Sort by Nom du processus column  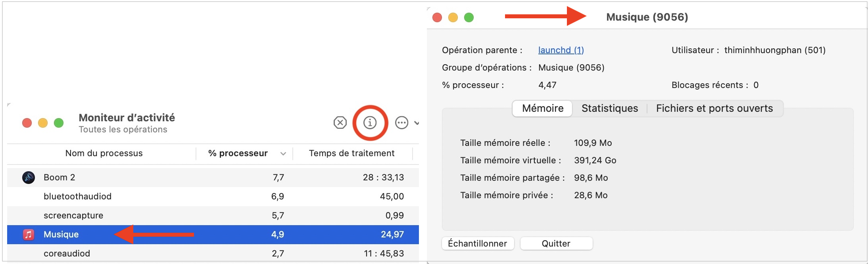click(104, 153)
